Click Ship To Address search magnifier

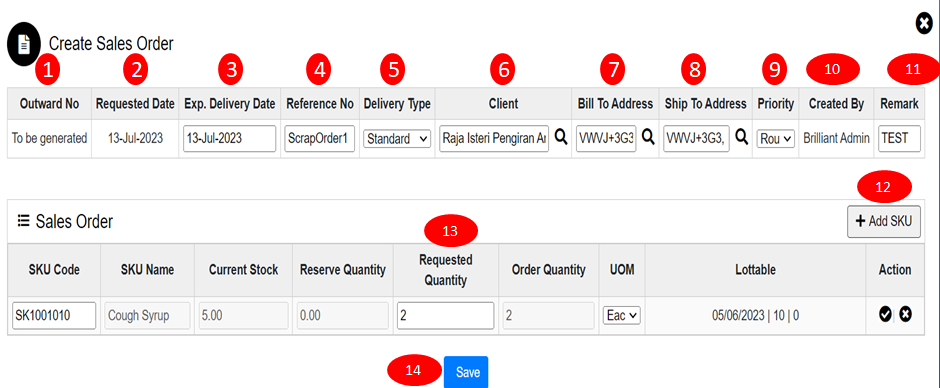tap(742, 137)
